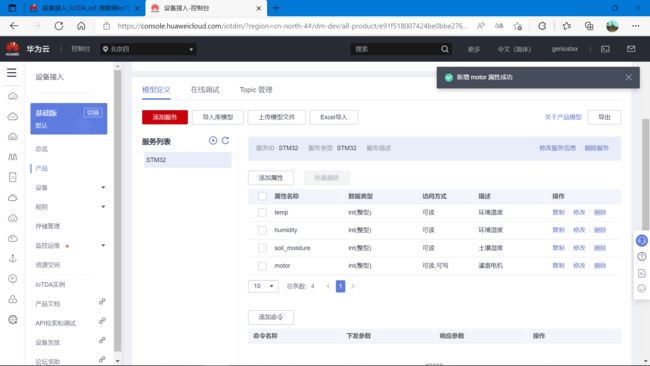The width and height of the screenshot is (650, 366).
Task: Click page number 1 in pagination
Action: 340,286
